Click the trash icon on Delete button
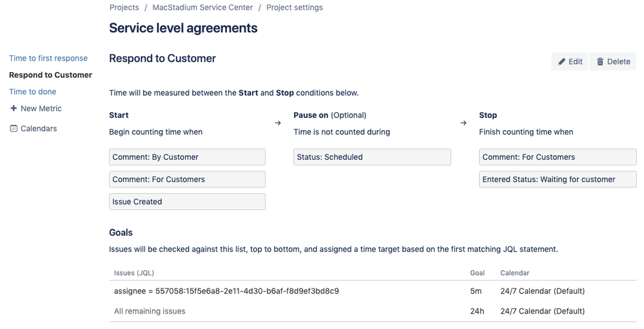Image resolution: width=644 pixels, height=329 pixels. 600,62
